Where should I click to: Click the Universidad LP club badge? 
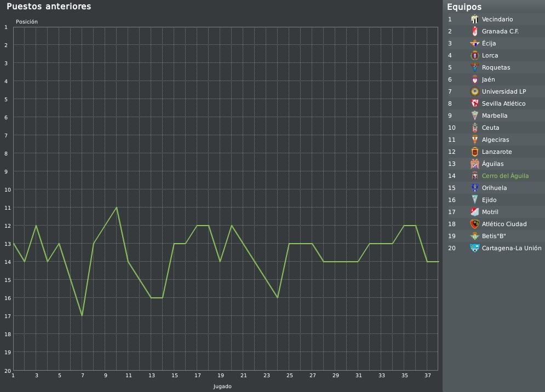[474, 91]
